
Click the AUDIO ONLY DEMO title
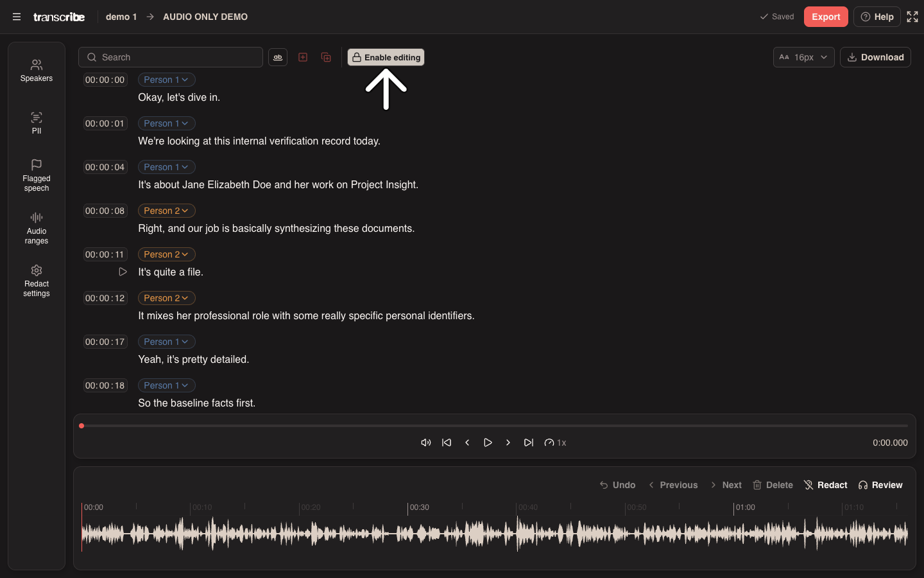pos(205,17)
